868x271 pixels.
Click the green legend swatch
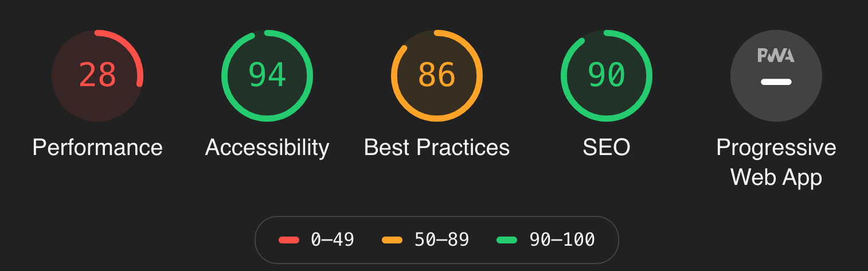(x=507, y=240)
